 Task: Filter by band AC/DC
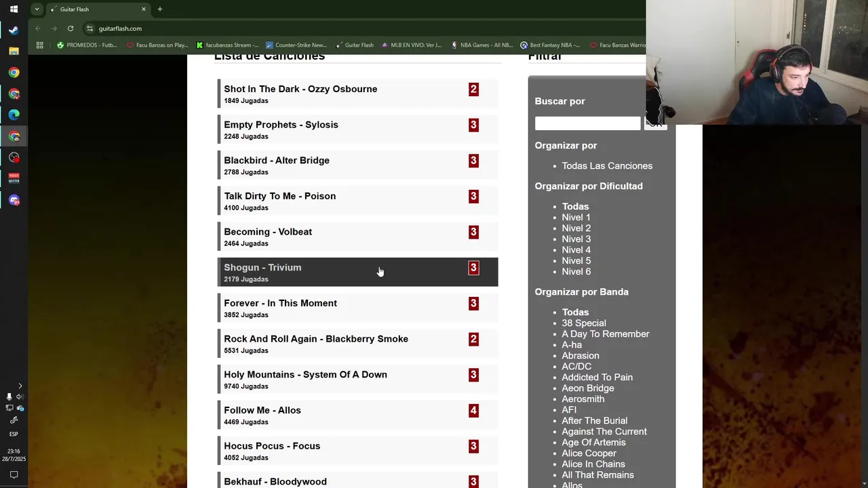click(x=576, y=366)
